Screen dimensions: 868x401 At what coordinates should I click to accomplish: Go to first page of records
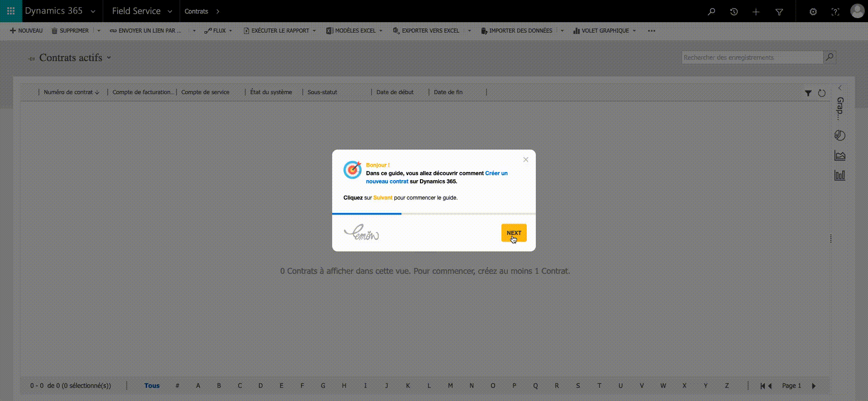tap(763, 386)
